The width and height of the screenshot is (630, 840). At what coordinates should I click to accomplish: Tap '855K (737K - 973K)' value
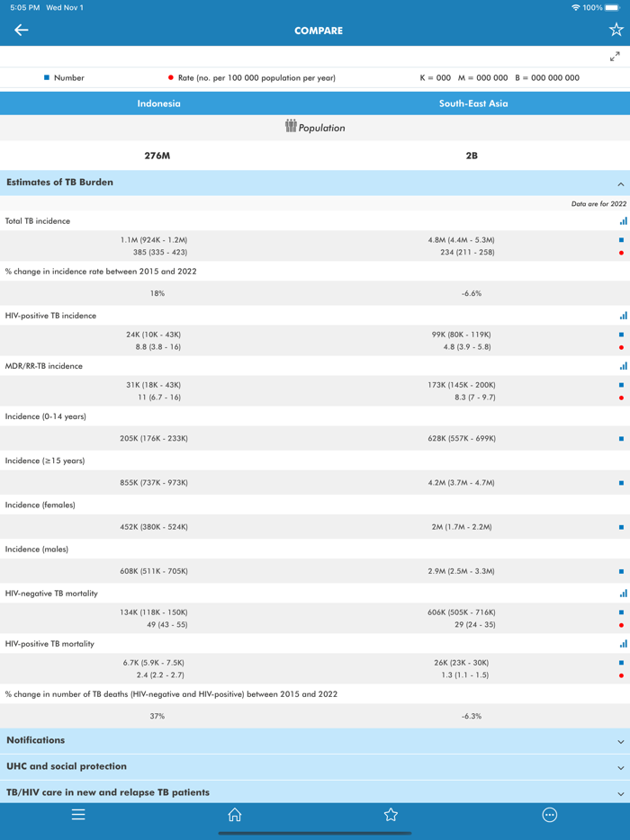(154, 483)
